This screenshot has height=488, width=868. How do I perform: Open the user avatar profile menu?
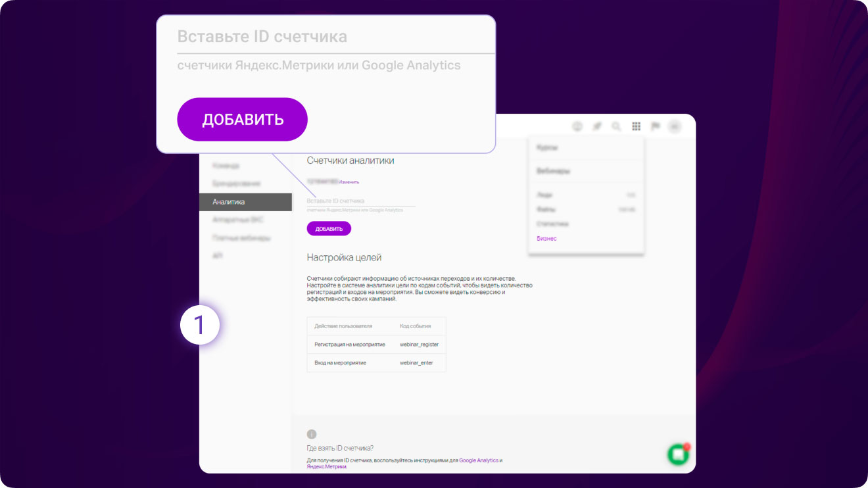pyautogui.click(x=675, y=126)
